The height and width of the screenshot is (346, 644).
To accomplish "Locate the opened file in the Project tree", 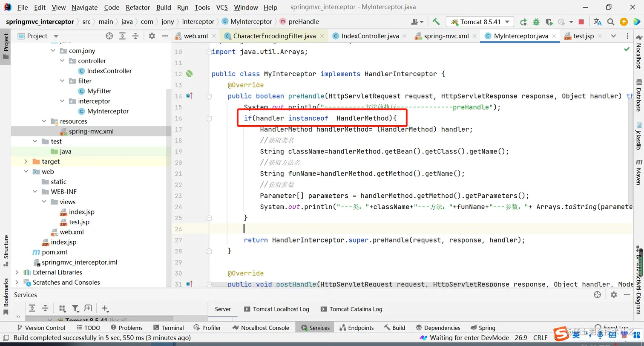I will click(109, 36).
